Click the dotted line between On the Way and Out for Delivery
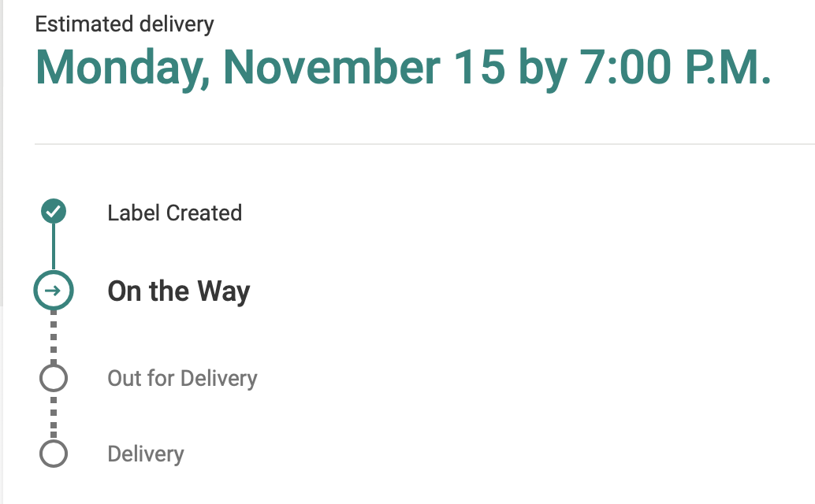This screenshot has height=504, width=815. click(x=53, y=337)
